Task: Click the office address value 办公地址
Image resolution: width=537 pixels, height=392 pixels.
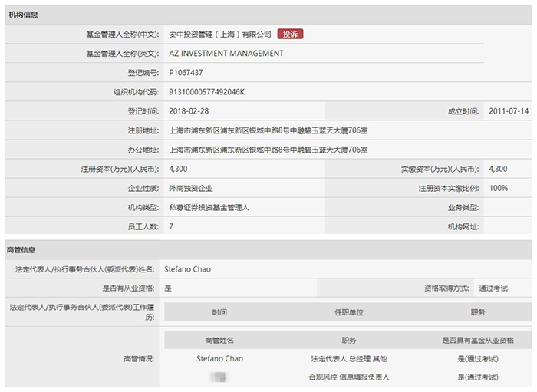Action: pyautogui.click(x=268, y=150)
